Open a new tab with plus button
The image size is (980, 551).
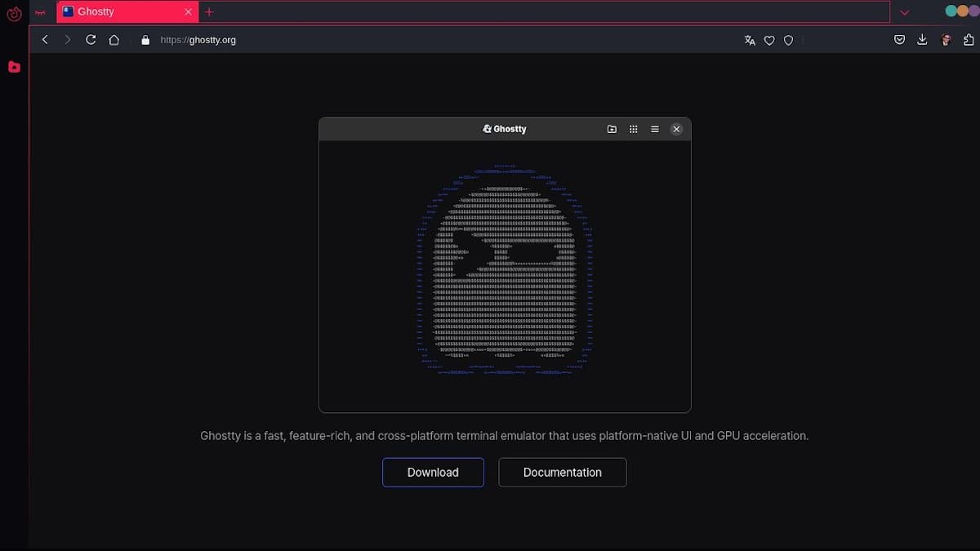[209, 12]
